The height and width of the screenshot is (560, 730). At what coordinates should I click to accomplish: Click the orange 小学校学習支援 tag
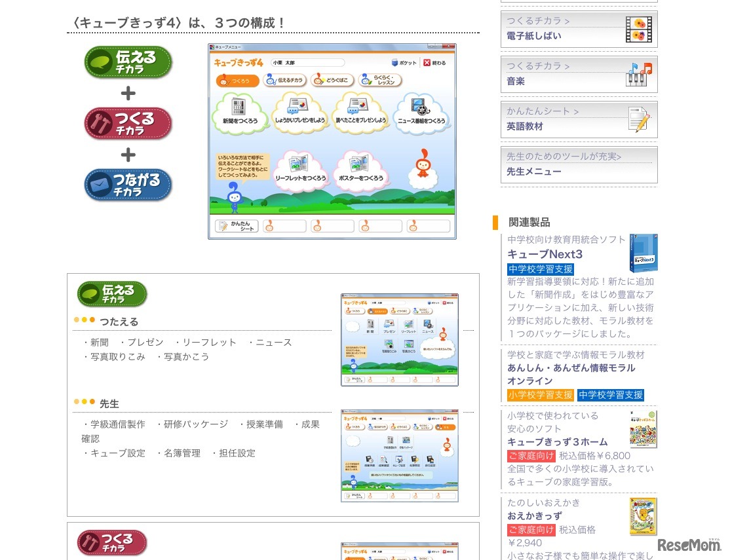[x=541, y=395]
